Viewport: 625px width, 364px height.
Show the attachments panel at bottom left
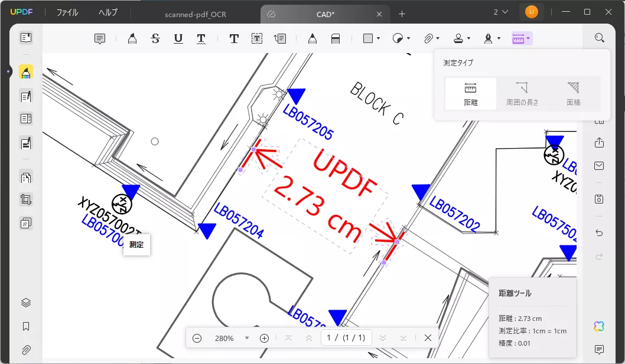(x=26, y=350)
